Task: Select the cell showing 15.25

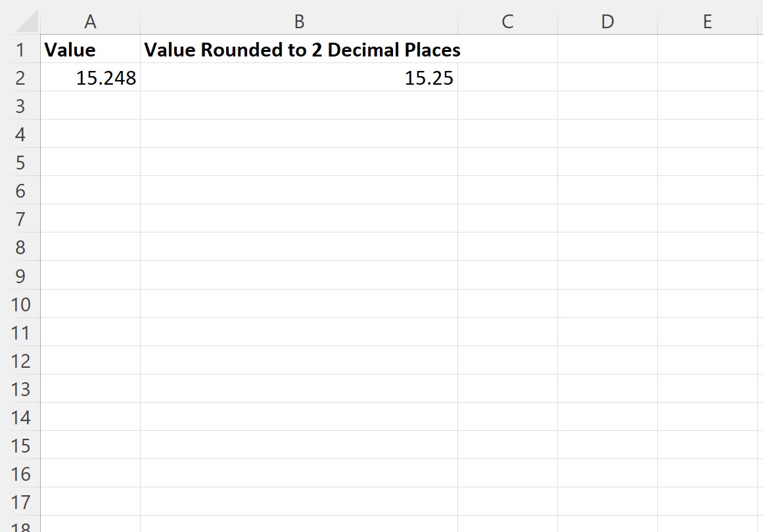Action: click(299, 78)
